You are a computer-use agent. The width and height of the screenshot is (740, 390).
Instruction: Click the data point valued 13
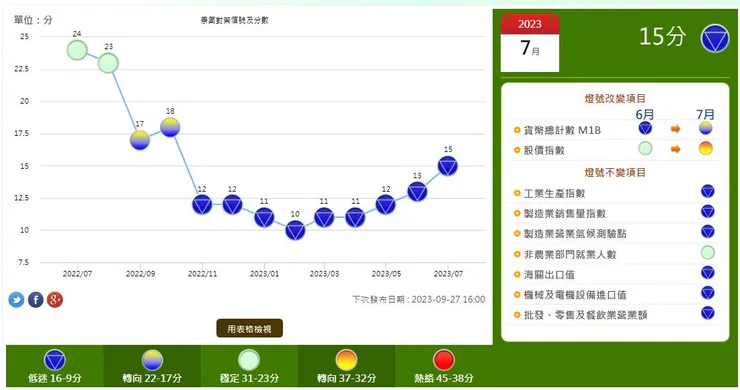click(417, 192)
